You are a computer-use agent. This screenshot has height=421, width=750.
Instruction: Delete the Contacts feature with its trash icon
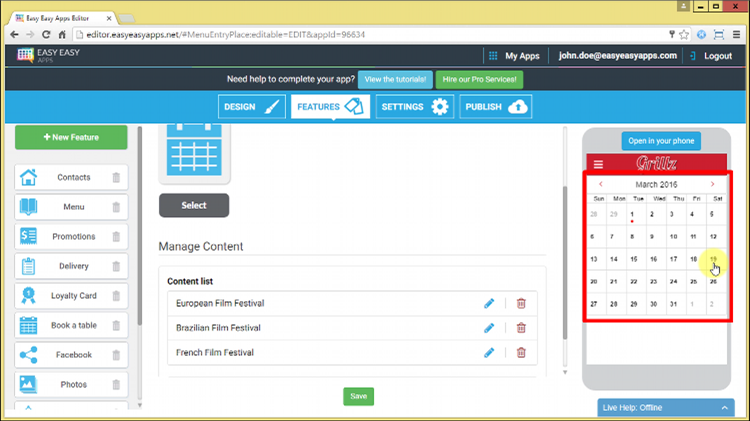pyautogui.click(x=116, y=177)
